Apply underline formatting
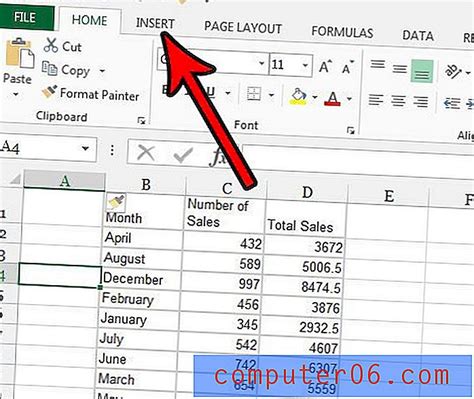 pyautogui.click(x=210, y=91)
